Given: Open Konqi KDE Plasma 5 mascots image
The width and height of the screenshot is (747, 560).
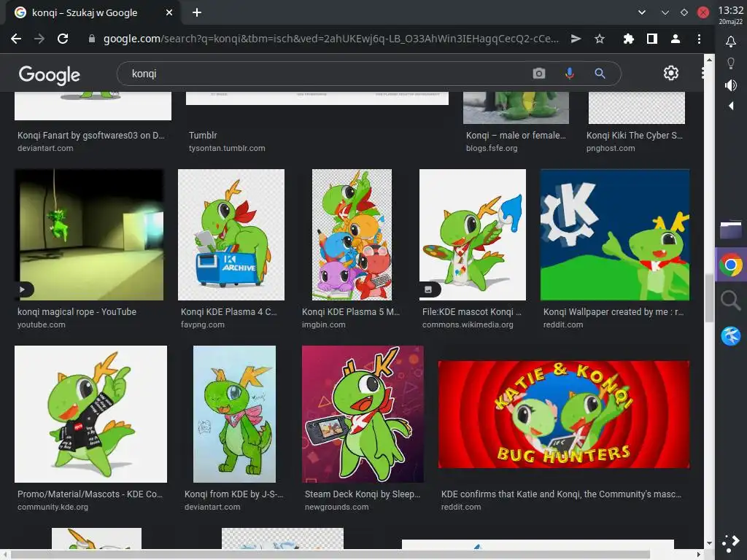Looking at the screenshot, I should point(352,235).
